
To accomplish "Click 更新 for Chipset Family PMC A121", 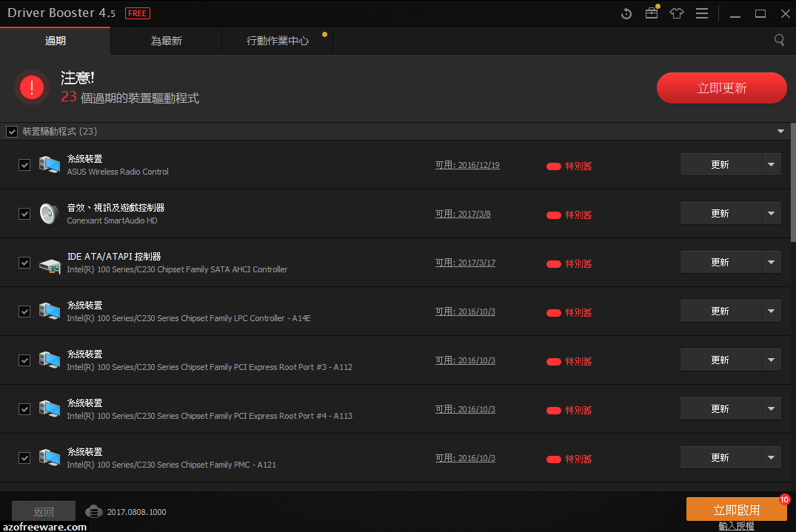I will [720, 457].
